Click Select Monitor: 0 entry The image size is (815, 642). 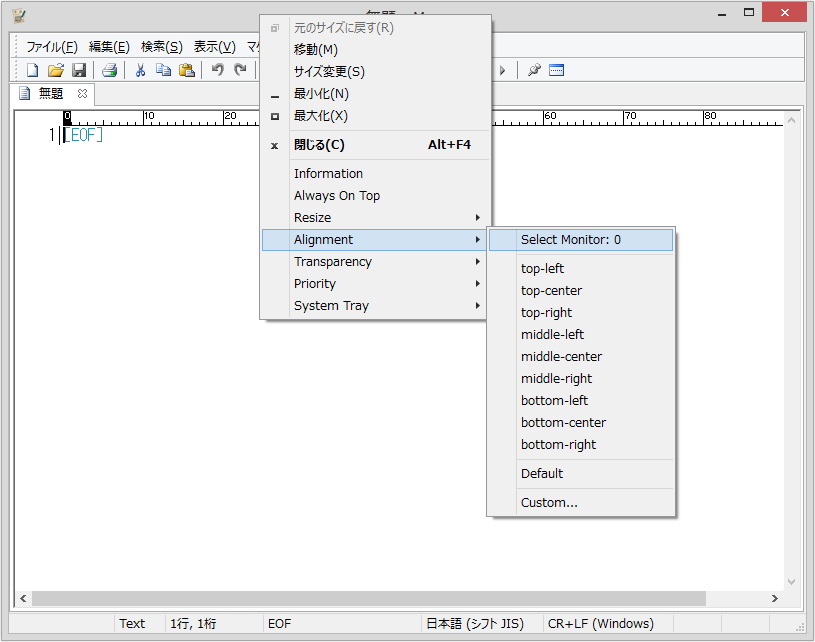[x=581, y=240]
